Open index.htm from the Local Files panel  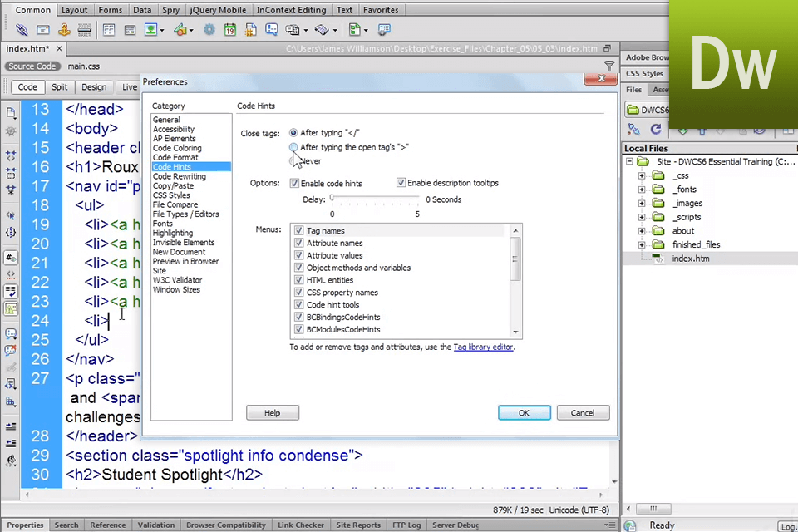690,259
